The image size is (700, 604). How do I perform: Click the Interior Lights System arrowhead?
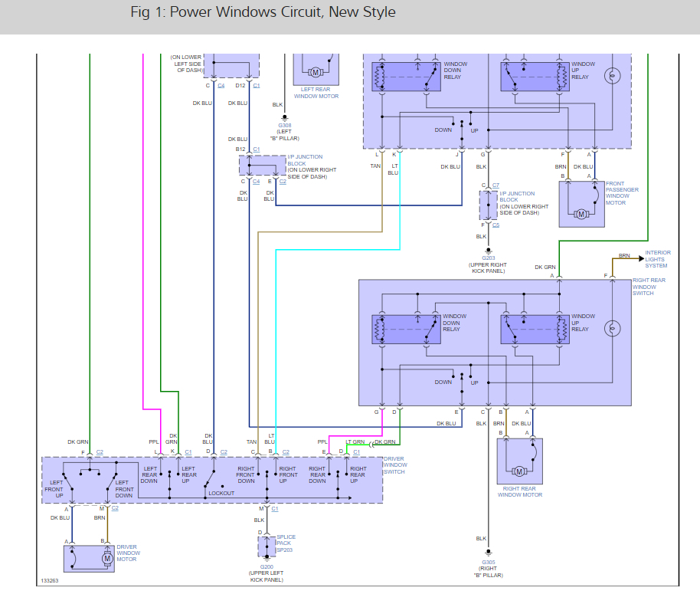pyautogui.click(x=642, y=258)
